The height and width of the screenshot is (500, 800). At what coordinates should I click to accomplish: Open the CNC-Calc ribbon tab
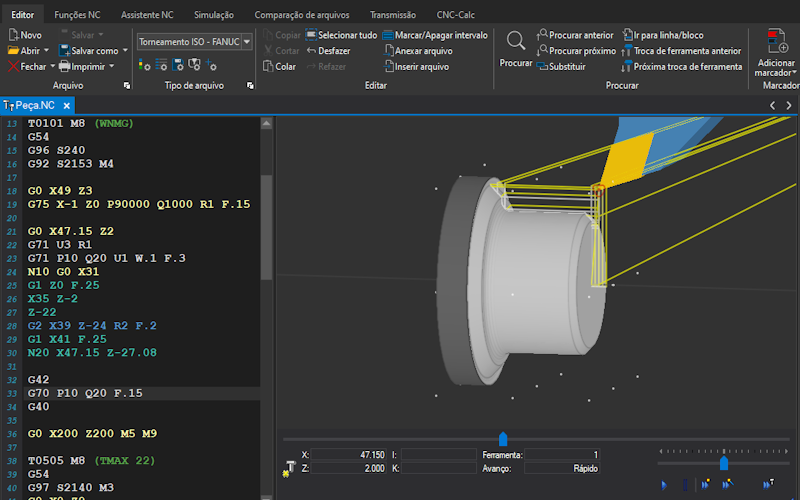(456, 15)
